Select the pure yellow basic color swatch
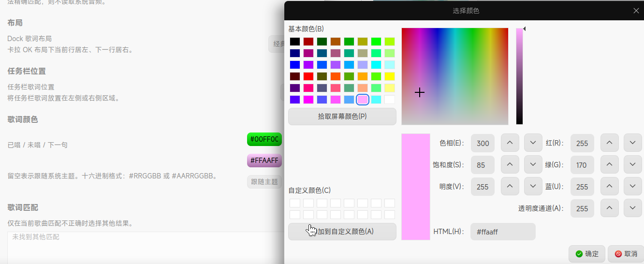The height and width of the screenshot is (264, 644). coord(390,76)
